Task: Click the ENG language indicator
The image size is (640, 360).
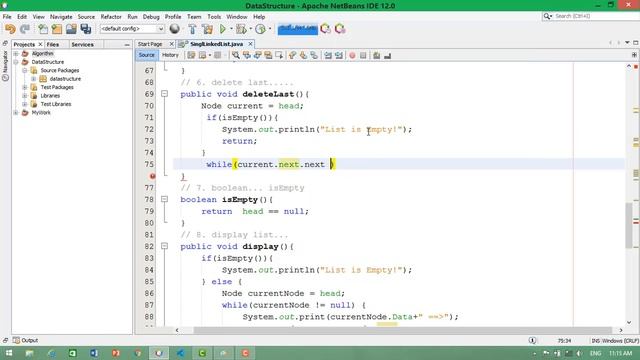Action: tap(596, 353)
